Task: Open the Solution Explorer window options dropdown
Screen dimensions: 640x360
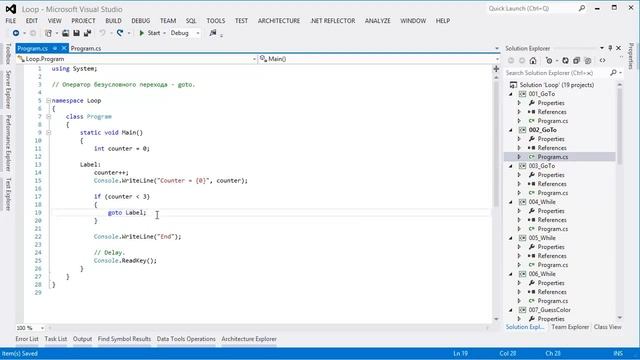Action: (602, 48)
